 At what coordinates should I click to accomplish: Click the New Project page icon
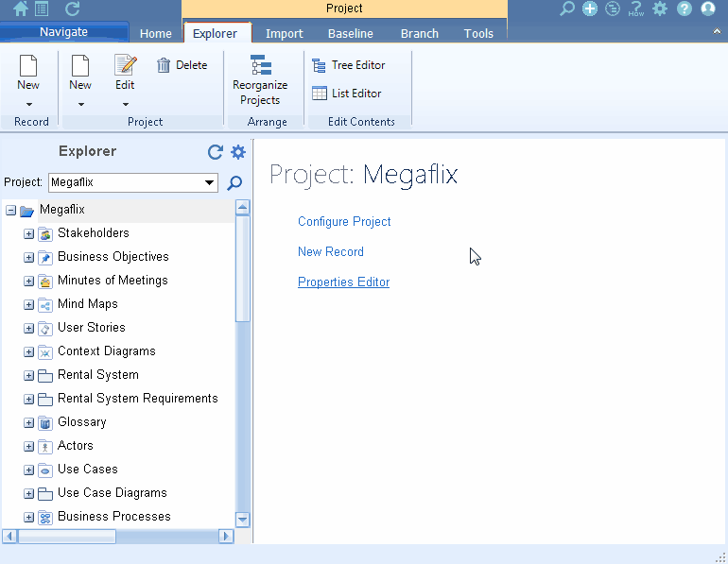80,65
